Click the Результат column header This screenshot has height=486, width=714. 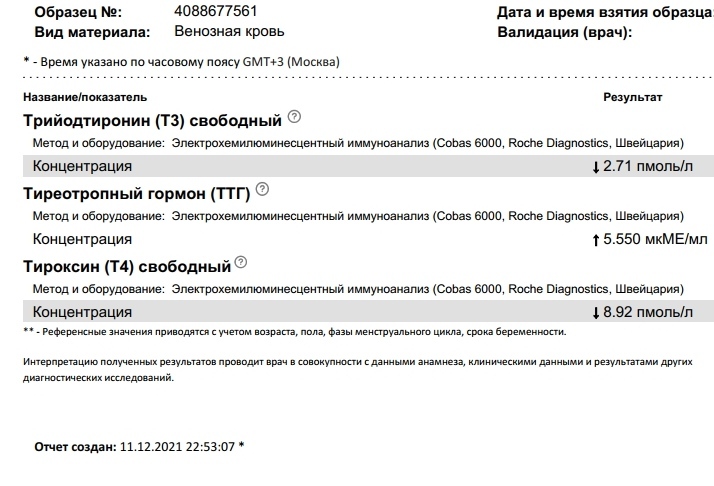632,97
